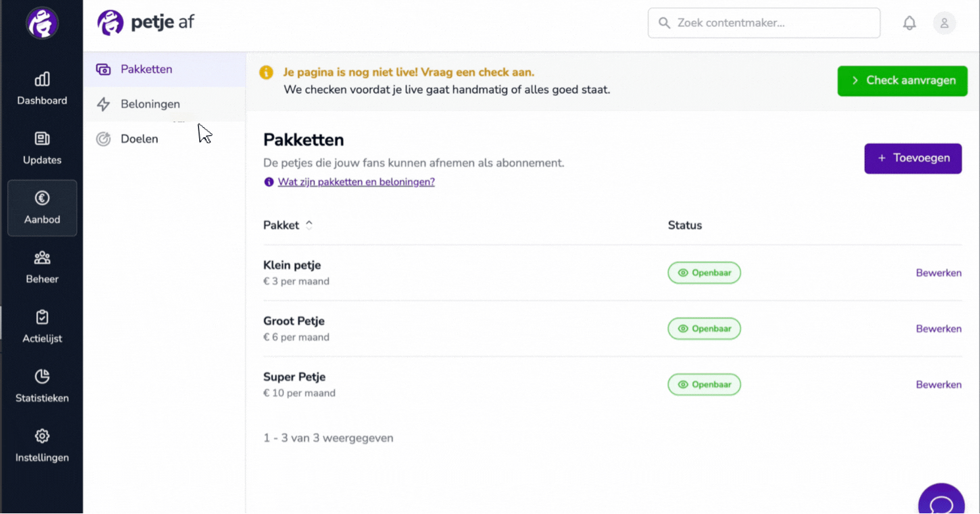Click the notification bell icon
This screenshot has height=514, width=980.
[x=910, y=23]
